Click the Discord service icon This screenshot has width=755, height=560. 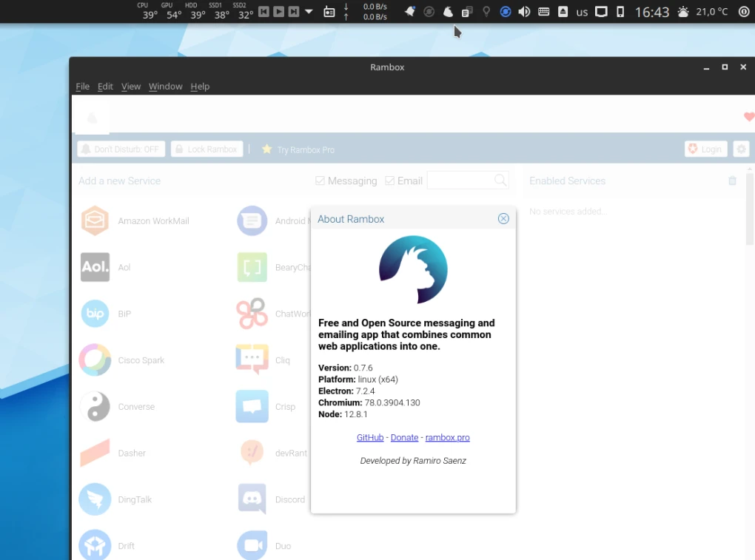pos(252,499)
